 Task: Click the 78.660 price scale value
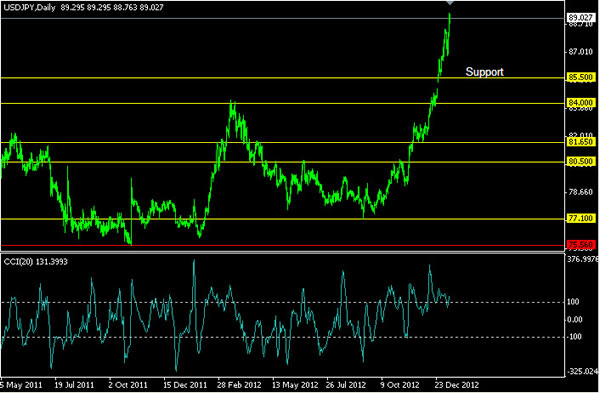580,192
